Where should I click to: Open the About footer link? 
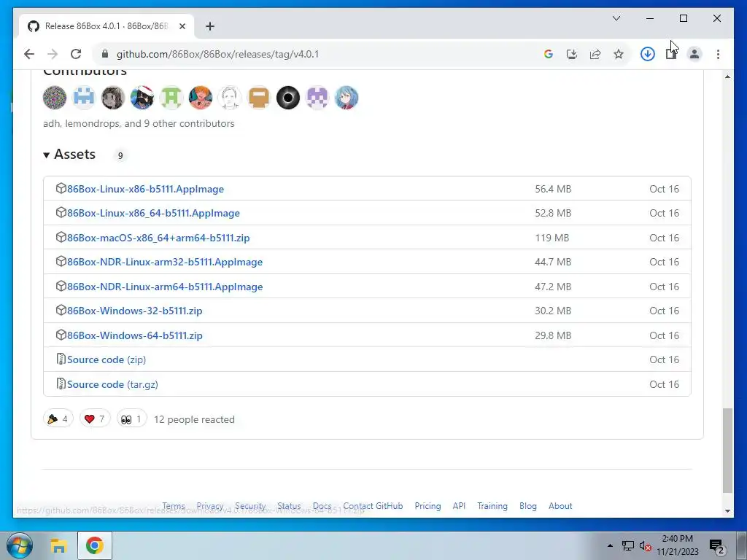click(560, 506)
